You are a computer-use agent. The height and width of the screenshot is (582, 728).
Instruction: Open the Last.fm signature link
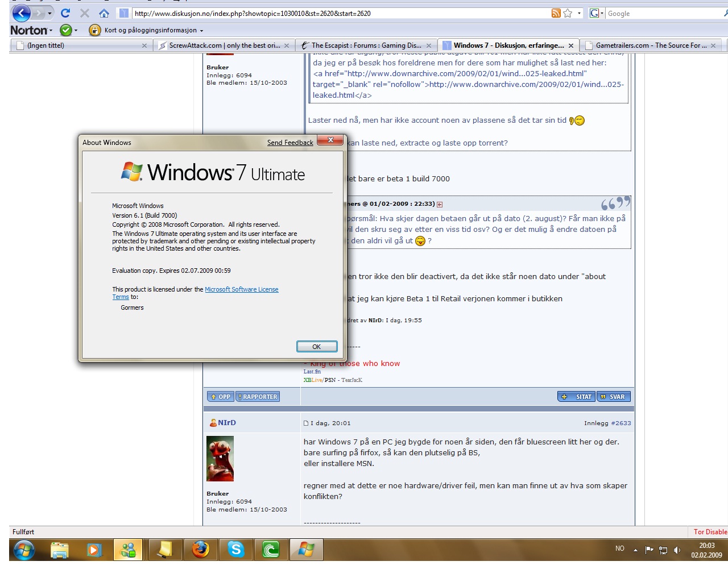[312, 372]
